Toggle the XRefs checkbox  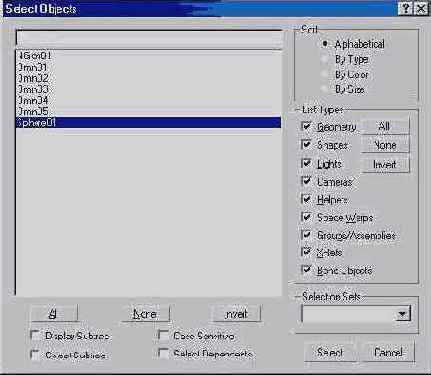point(306,252)
